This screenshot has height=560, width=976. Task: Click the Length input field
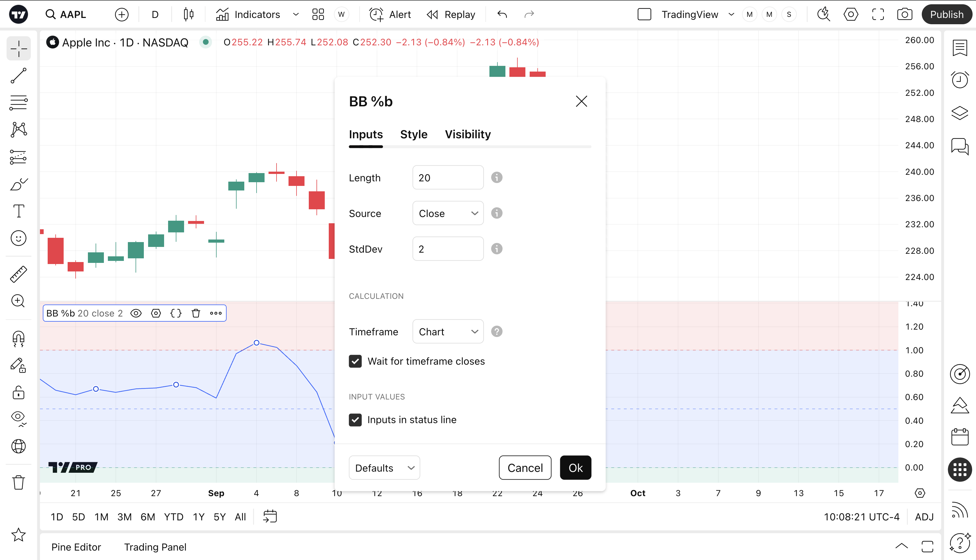pos(447,178)
